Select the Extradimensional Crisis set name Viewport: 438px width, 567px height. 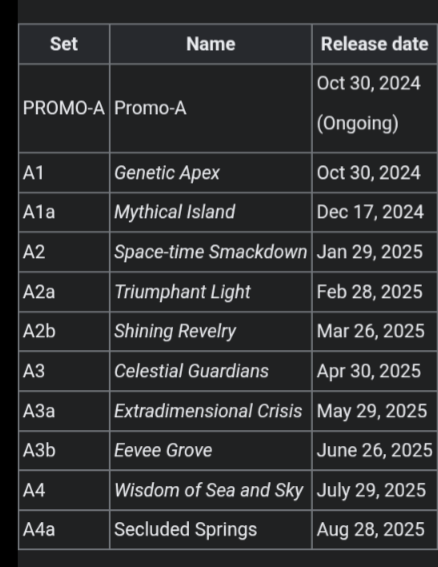coord(208,411)
